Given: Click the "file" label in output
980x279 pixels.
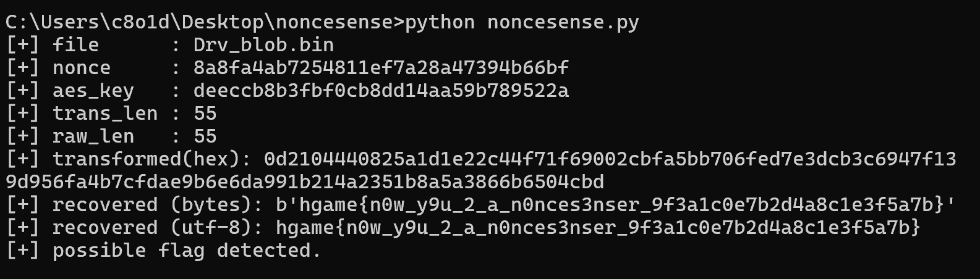Looking at the screenshot, I should click(x=75, y=45).
